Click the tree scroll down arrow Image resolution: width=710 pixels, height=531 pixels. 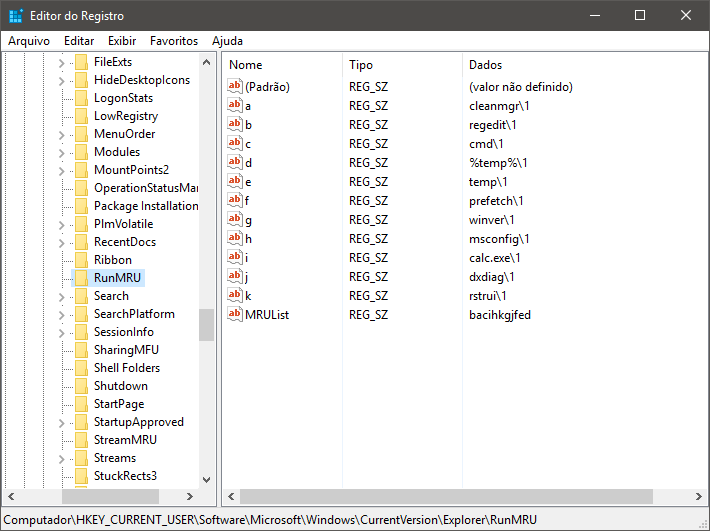click(206, 479)
